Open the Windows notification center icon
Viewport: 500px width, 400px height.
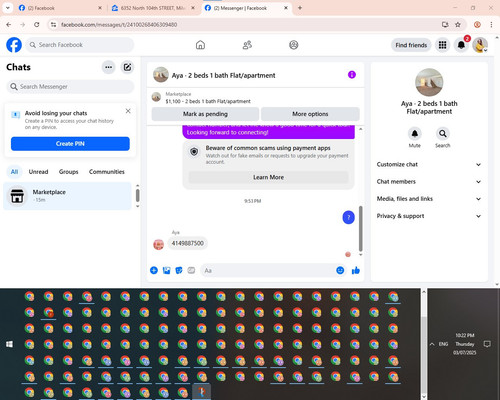[487, 344]
